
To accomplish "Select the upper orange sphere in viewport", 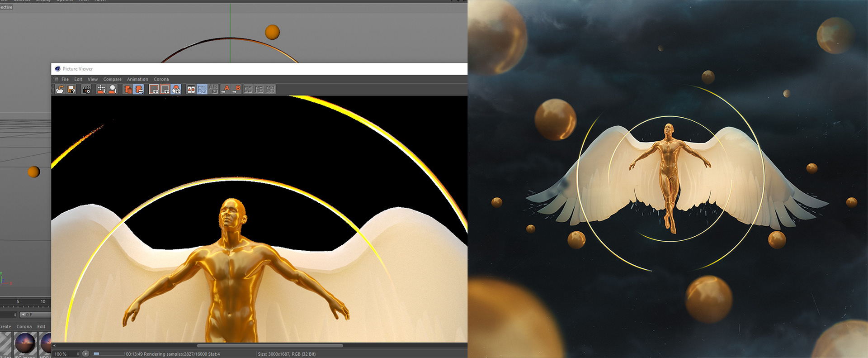I will [272, 32].
